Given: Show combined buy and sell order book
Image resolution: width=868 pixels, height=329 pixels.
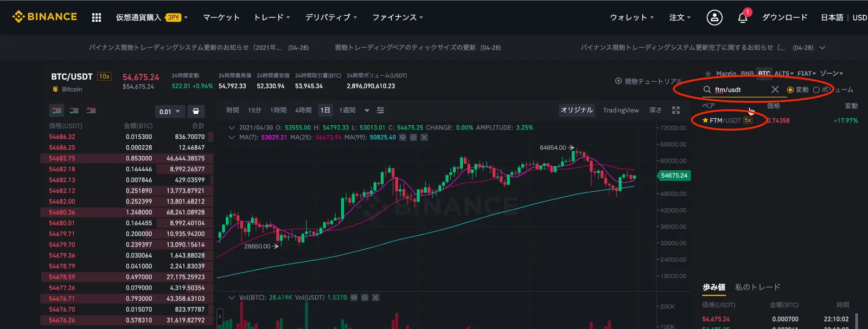Looking at the screenshot, I should coord(56,111).
